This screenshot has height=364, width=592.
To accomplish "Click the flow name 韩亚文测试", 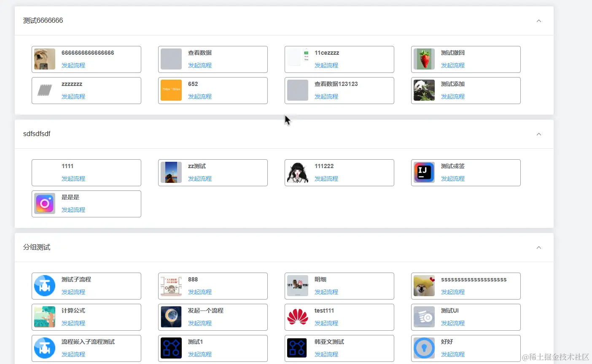I will point(329,342).
